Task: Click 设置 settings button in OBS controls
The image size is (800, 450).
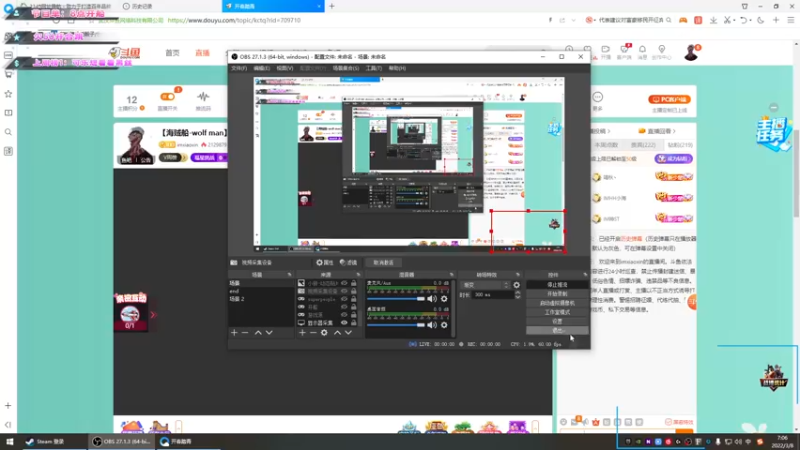Action: 557,321
